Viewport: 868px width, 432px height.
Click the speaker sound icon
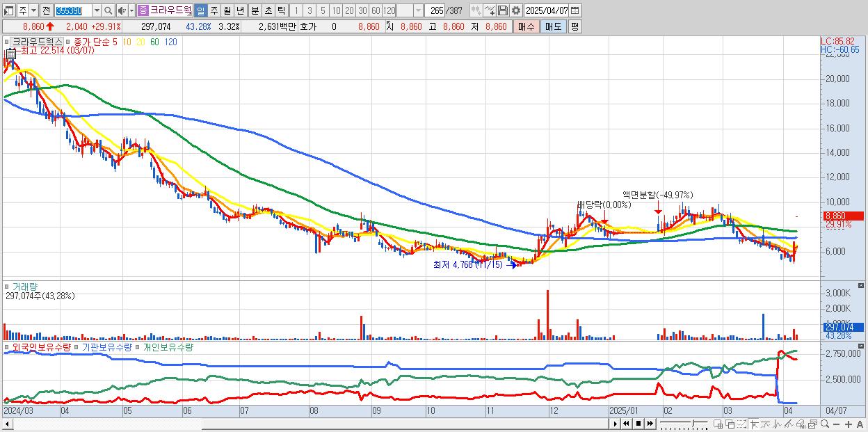122,10
